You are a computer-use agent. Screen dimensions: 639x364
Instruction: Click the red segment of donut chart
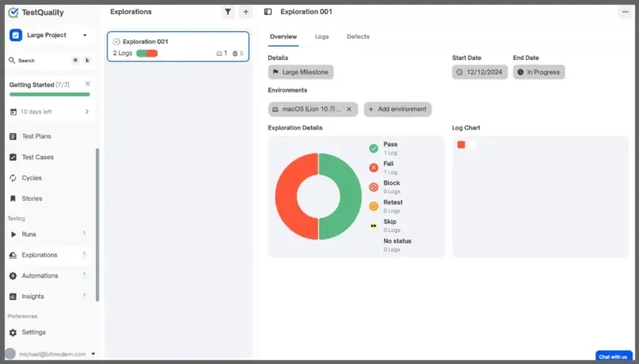(x=288, y=196)
